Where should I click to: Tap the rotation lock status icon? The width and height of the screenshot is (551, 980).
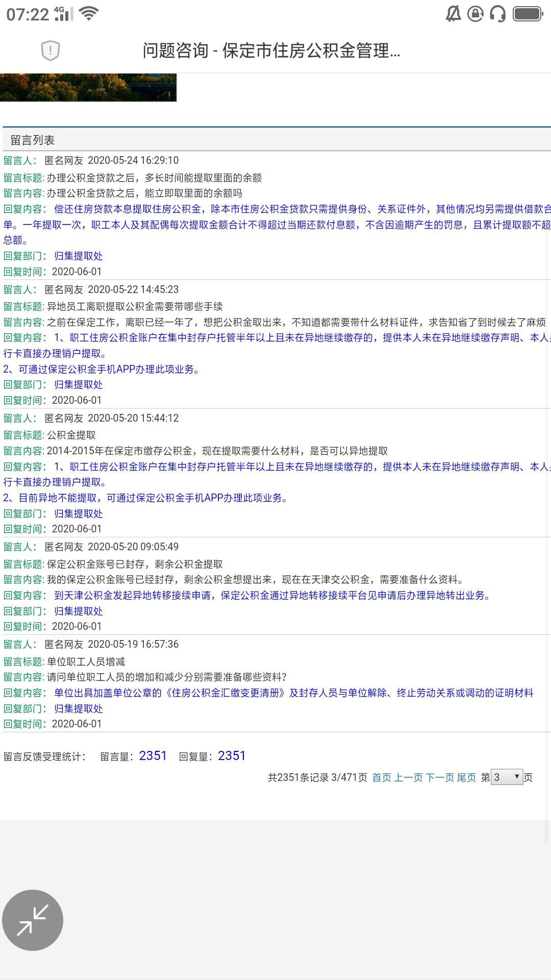[475, 14]
